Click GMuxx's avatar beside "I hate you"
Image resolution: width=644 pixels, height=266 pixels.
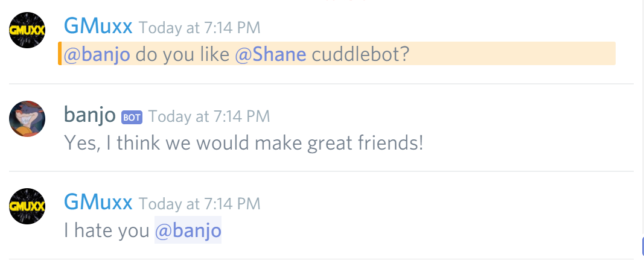coord(27,206)
